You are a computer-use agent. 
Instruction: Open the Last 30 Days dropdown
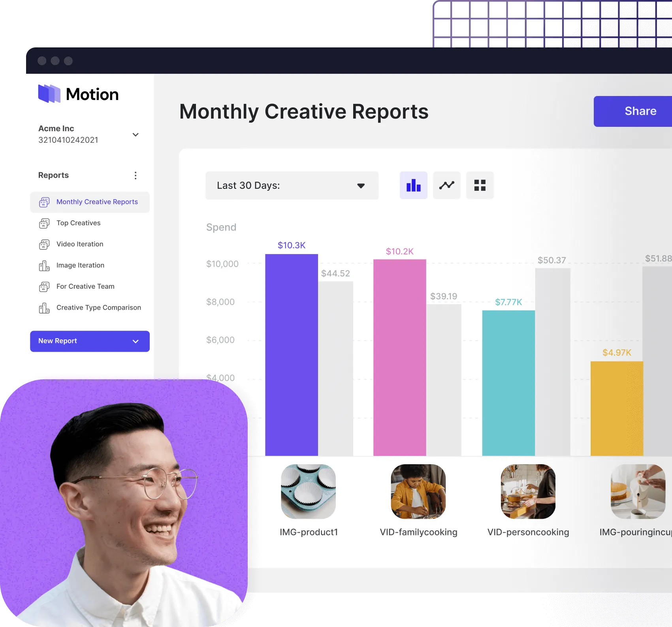click(292, 185)
